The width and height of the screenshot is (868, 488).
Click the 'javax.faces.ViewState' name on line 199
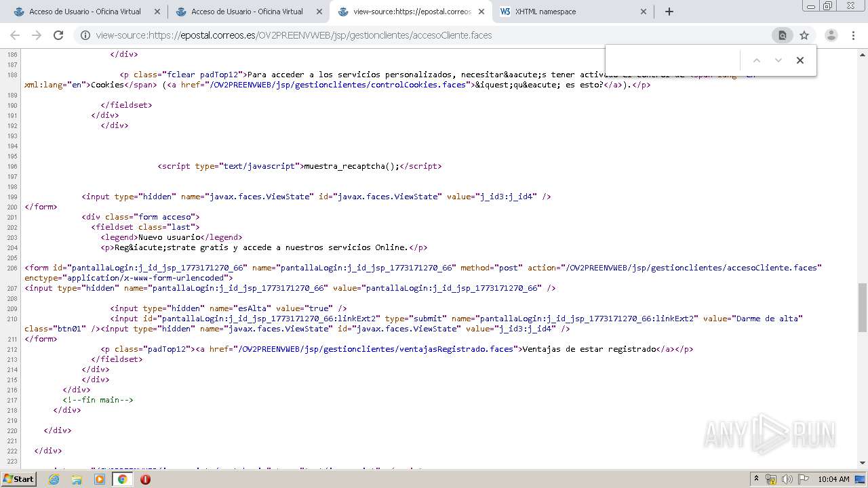pyautogui.click(x=259, y=197)
